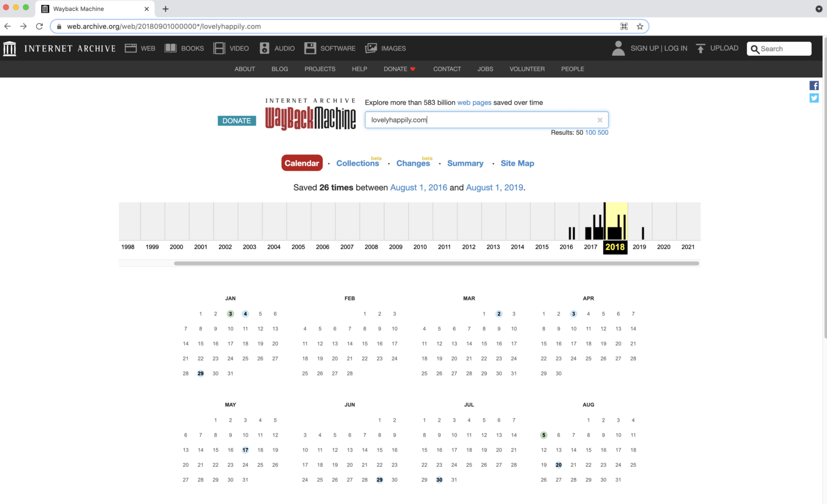
Task: Click the QR code icon in address bar
Action: click(624, 26)
